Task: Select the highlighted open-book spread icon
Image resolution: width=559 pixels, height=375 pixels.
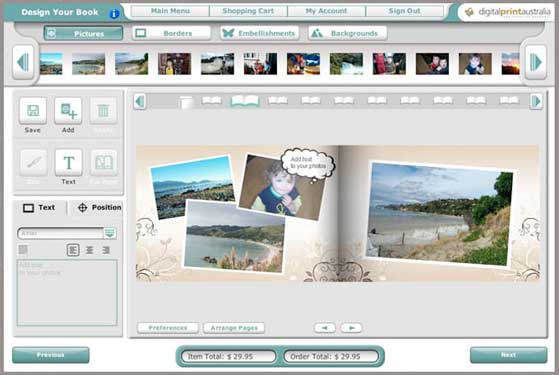Action: point(245,101)
